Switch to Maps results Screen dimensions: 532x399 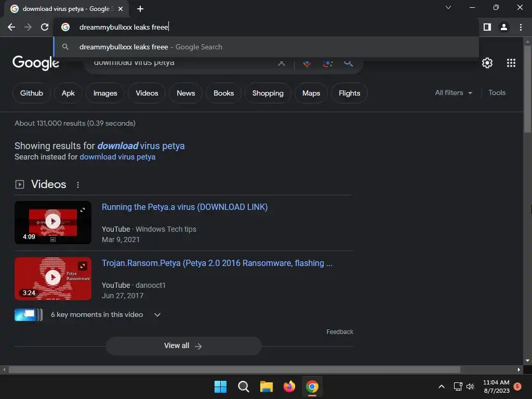311,93
